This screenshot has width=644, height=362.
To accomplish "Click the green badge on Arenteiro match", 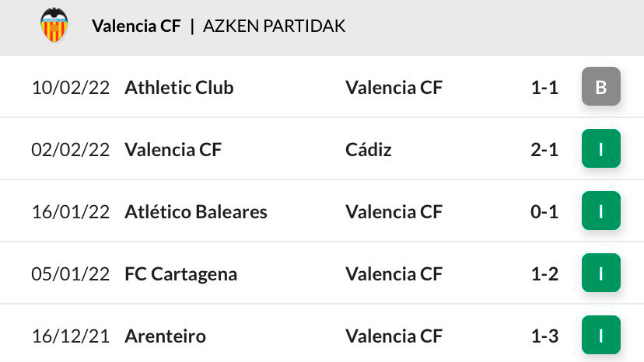I will 601,336.
